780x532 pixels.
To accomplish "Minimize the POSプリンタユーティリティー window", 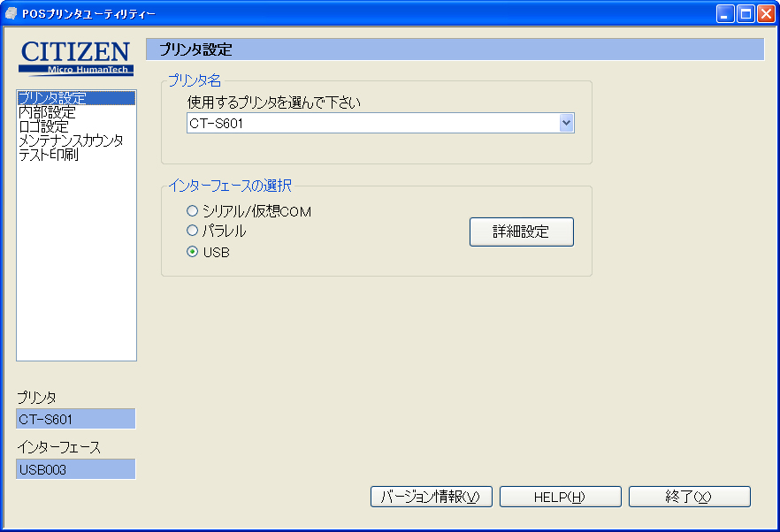I will point(725,13).
